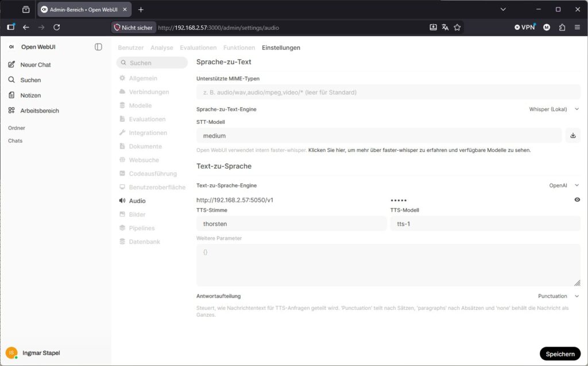
Task: Click the translate page icon in address bar
Action: [445, 28]
